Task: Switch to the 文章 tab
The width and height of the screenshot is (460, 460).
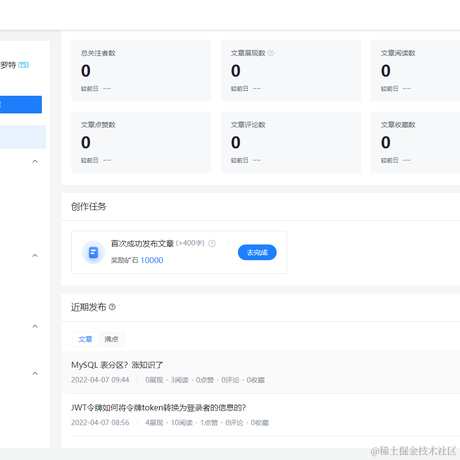Action: click(x=85, y=339)
